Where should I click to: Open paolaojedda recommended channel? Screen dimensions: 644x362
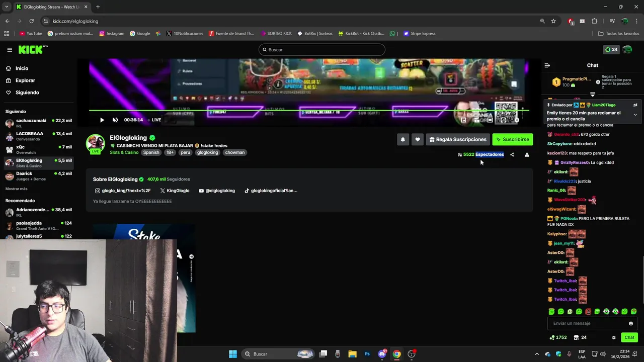[x=39, y=225]
